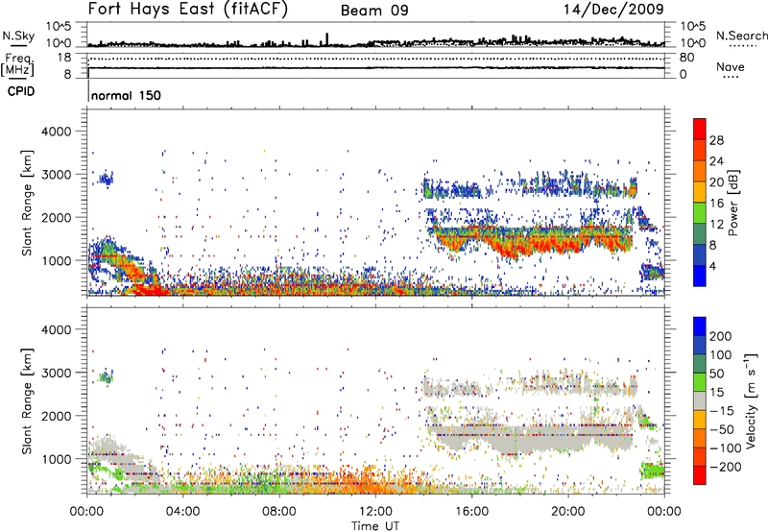Image resolution: width=768 pixels, height=532 pixels.
Task: Click the '18' frequency axis label
Action: click(x=64, y=58)
